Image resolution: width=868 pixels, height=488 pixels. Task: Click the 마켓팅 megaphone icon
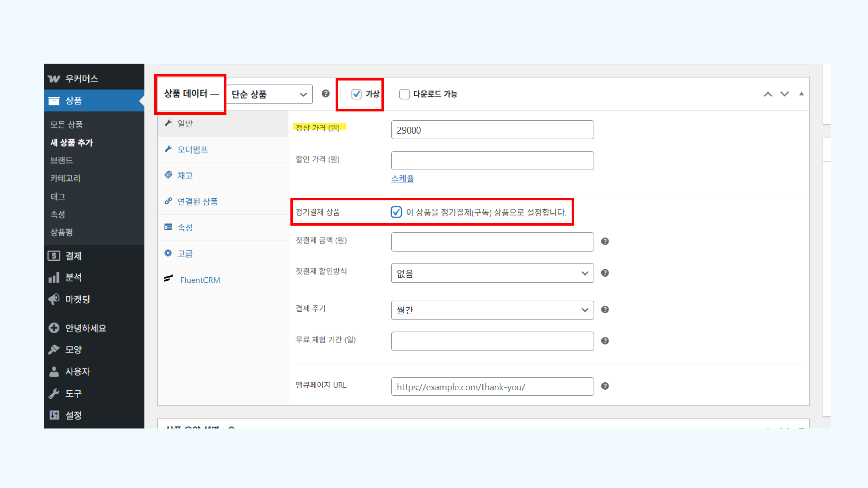[54, 299]
